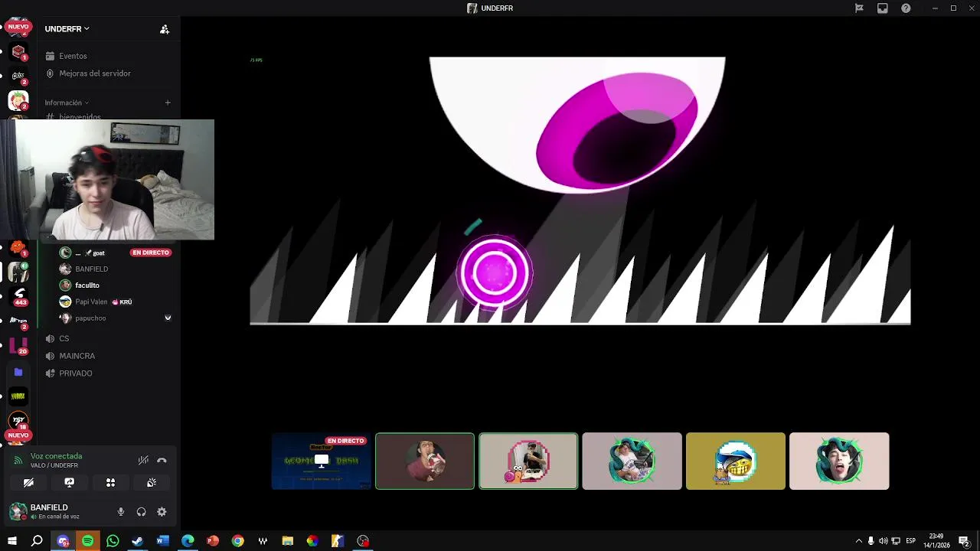Open the green-yellow logo server icon
This screenshot has width=980, height=551.
(x=18, y=396)
